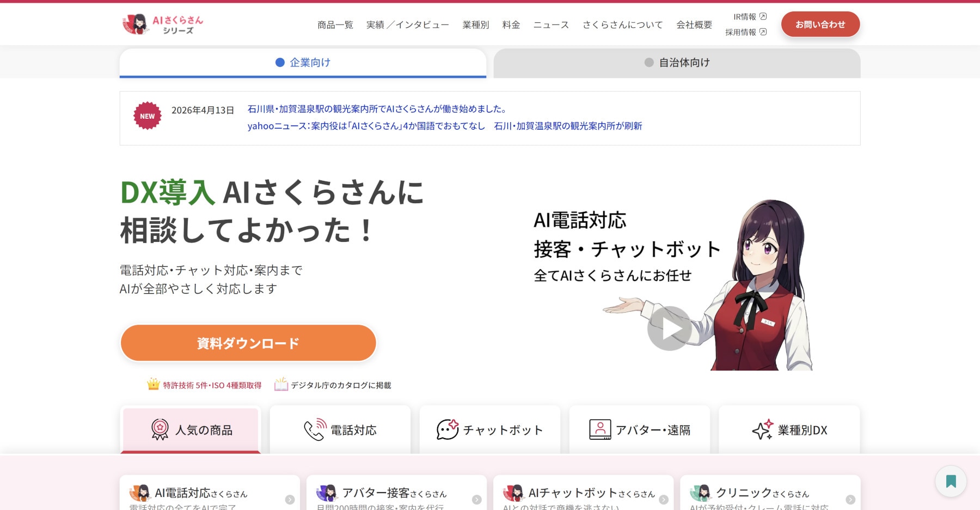Play the AI Sakura-san intro video
This screenshot has height=510, width=980.
click(x=669, y=328)
